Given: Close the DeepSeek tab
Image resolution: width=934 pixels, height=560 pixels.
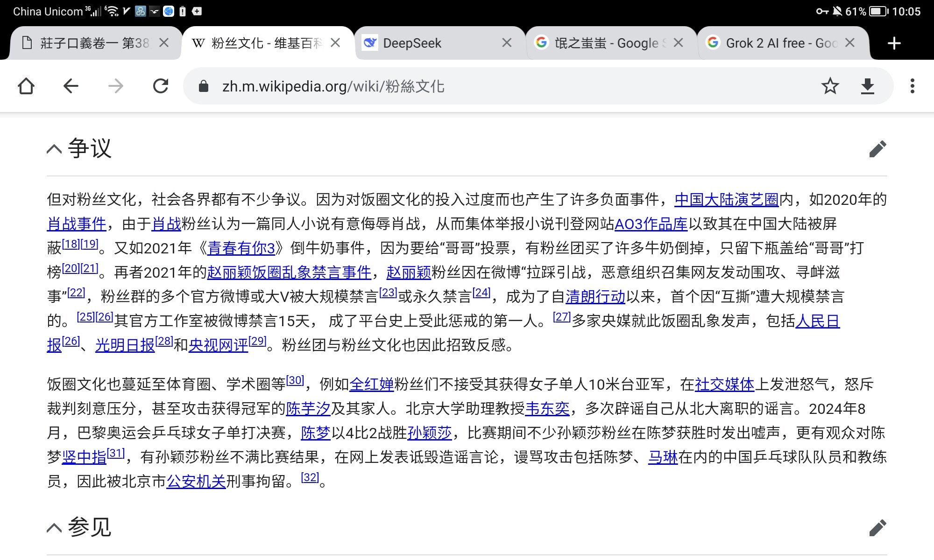Looking at the screenshot, I should click(507, 43).
